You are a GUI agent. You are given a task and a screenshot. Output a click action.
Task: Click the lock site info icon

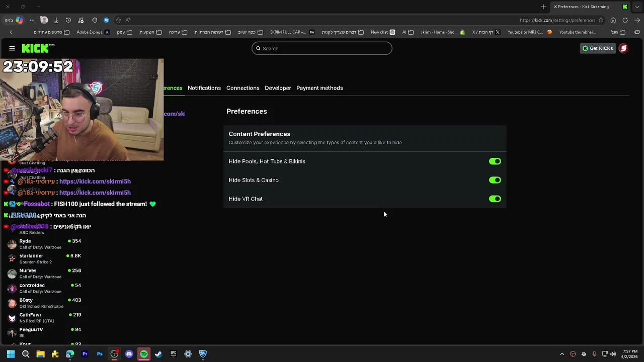(601, 20)
